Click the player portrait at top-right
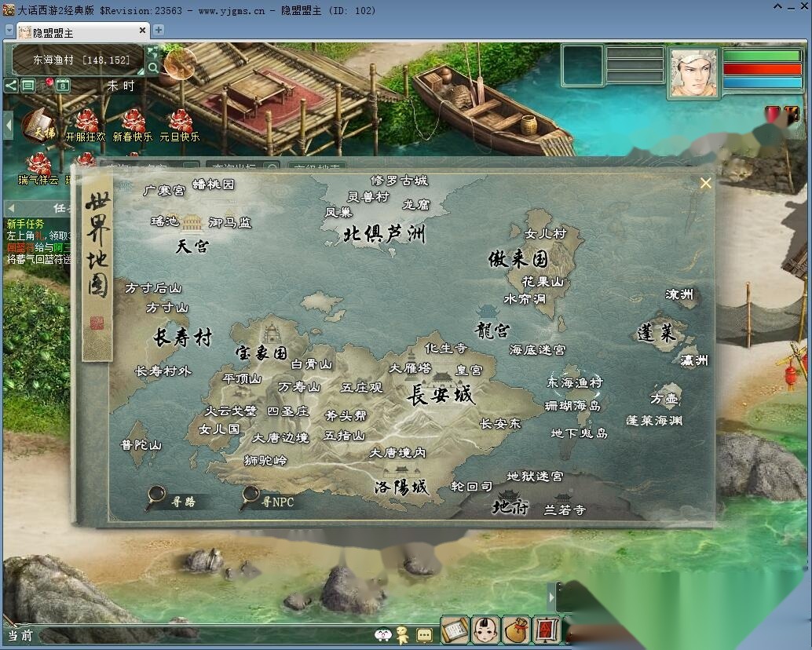This screenshot has height=650, width=812. click(x=693, y=72)
